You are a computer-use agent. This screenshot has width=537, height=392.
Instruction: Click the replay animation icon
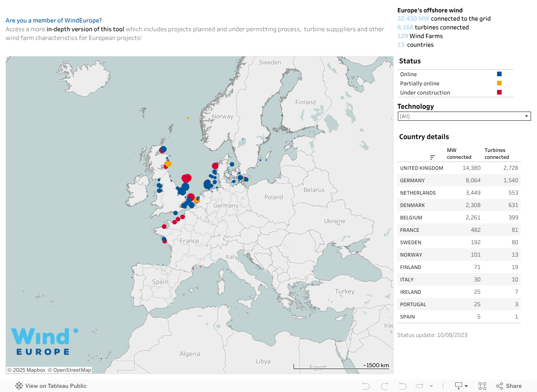click(420, 386)
